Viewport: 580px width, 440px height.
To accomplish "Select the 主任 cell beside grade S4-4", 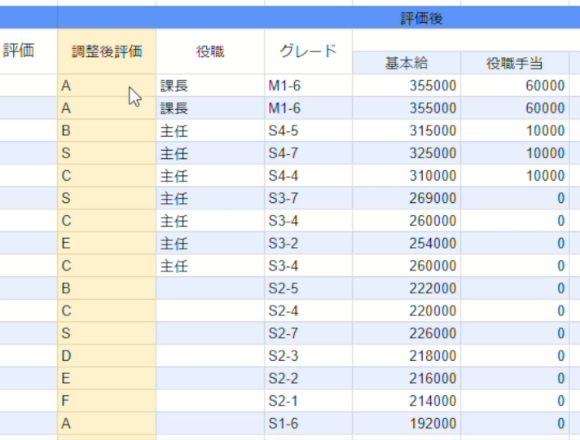I will (x=210, y=176).
